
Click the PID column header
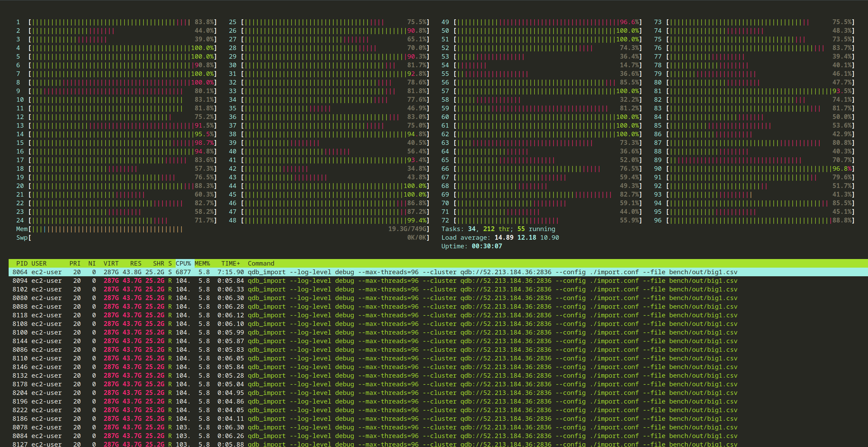(22, 264)
